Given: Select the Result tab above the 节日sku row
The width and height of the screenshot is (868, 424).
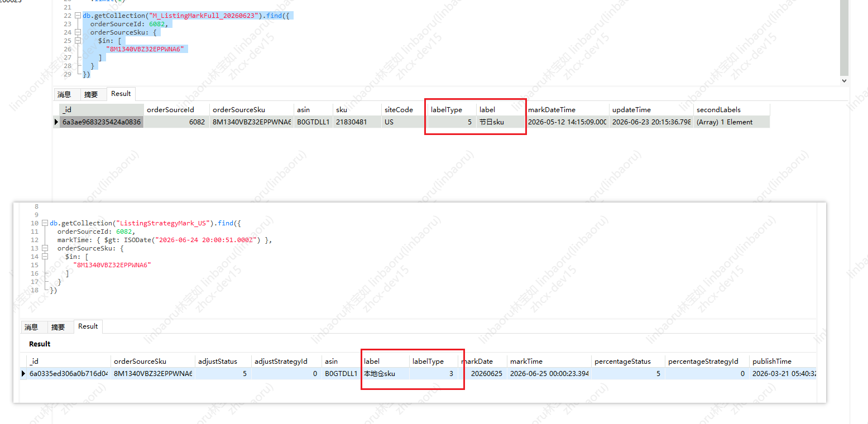Looking at the screenshot, I should tap(121, 94).
